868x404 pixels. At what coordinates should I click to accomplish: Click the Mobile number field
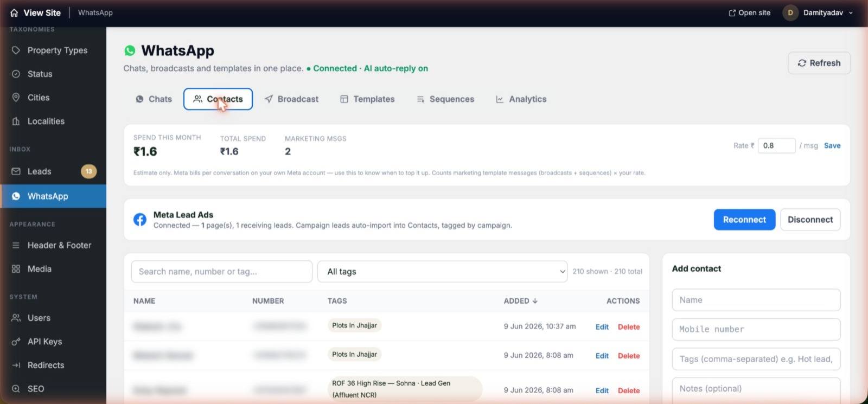[x=756, y=329]
